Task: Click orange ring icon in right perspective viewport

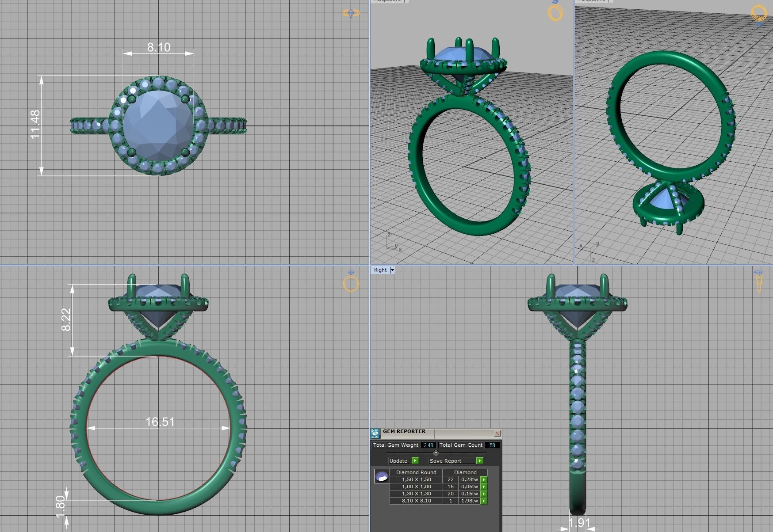Action: [x=759, y=13]
